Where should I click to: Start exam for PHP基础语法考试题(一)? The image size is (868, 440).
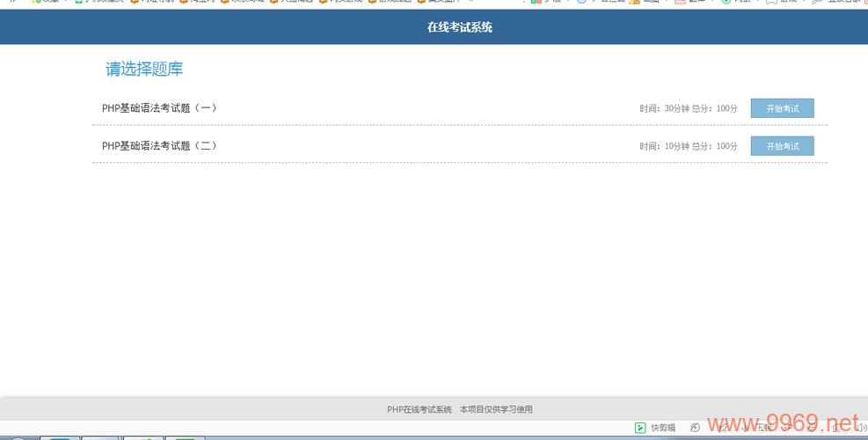coord(782,108)
